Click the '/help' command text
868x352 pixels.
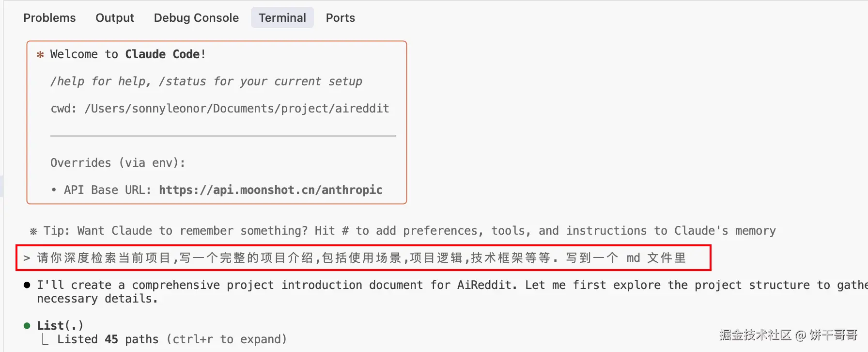click(67, 81)
